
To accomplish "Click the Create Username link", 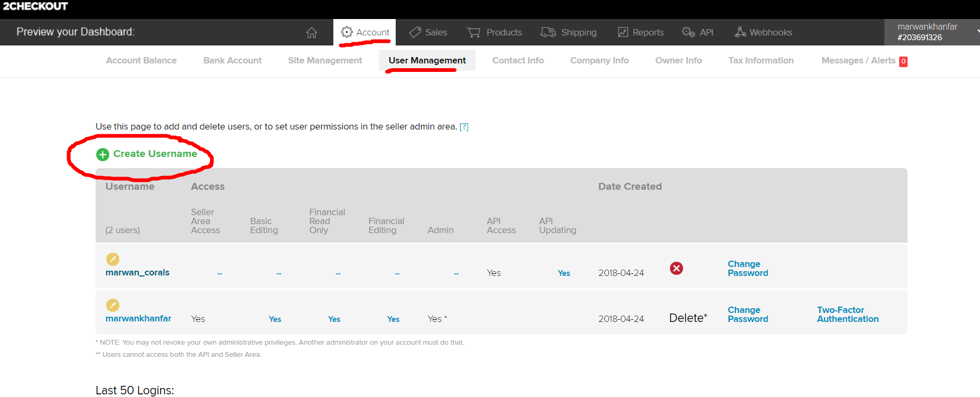I will [155, 154].
